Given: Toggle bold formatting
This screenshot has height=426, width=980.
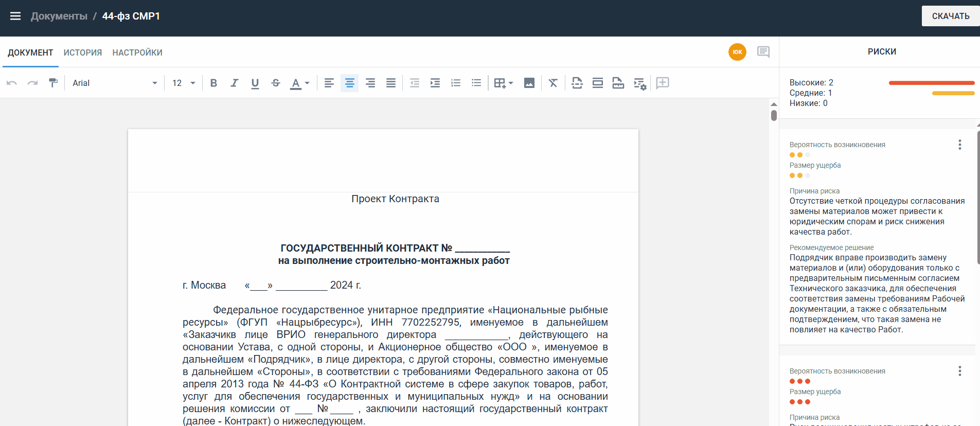Looking at the screenshot, I should pos(214,83).
